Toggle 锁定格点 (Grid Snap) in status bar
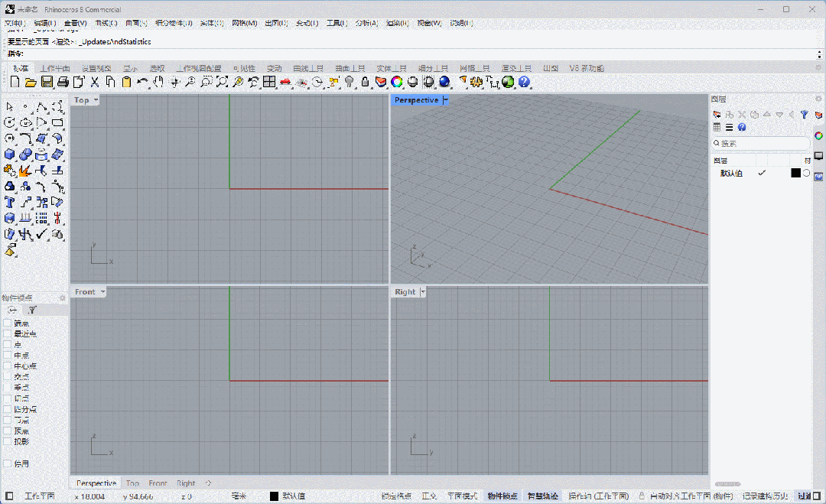 [396, 496]
